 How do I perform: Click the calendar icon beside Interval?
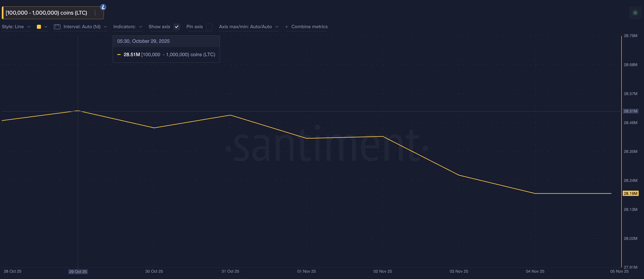(x=57, y=27)
